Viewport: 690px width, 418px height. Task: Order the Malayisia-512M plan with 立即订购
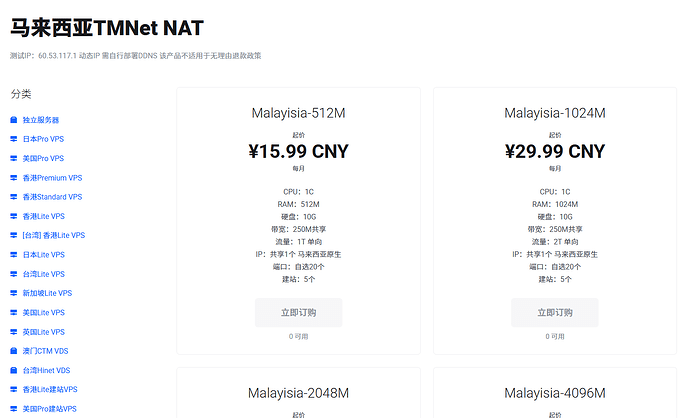coord(298,312)
